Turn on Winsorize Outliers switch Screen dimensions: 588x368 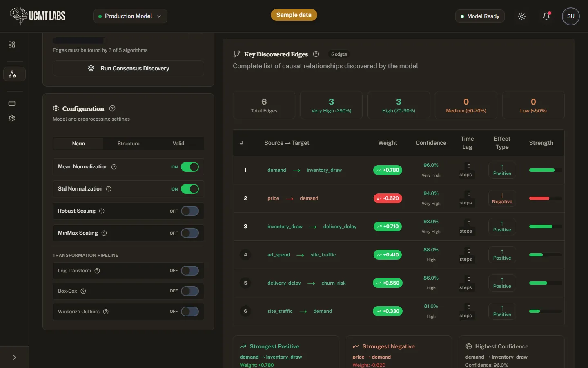pos(190,312)
